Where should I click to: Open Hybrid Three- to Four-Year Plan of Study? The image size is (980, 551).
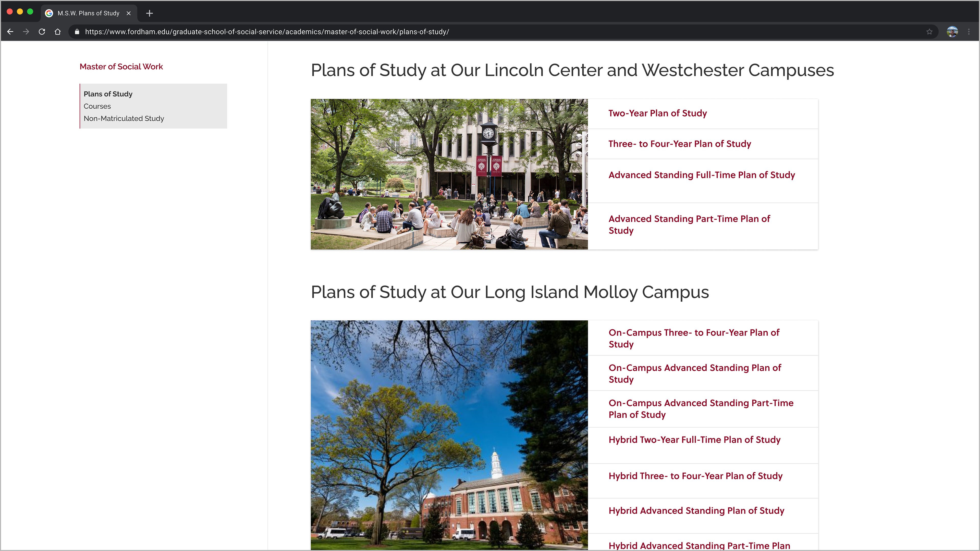tap(695, 476)
